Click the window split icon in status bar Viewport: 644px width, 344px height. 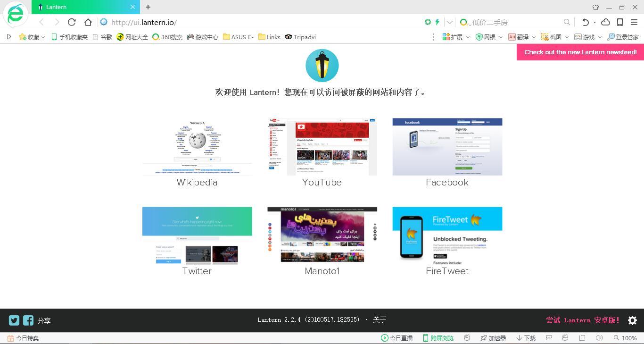[x=582, y=338]
